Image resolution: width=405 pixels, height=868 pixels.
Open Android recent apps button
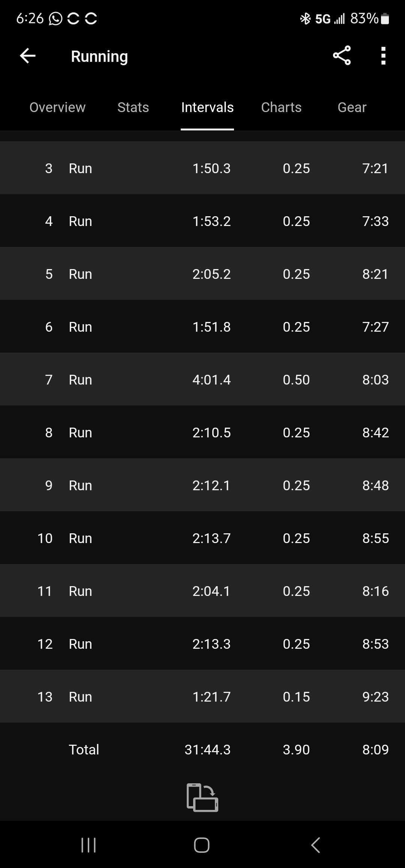point(88,845)
